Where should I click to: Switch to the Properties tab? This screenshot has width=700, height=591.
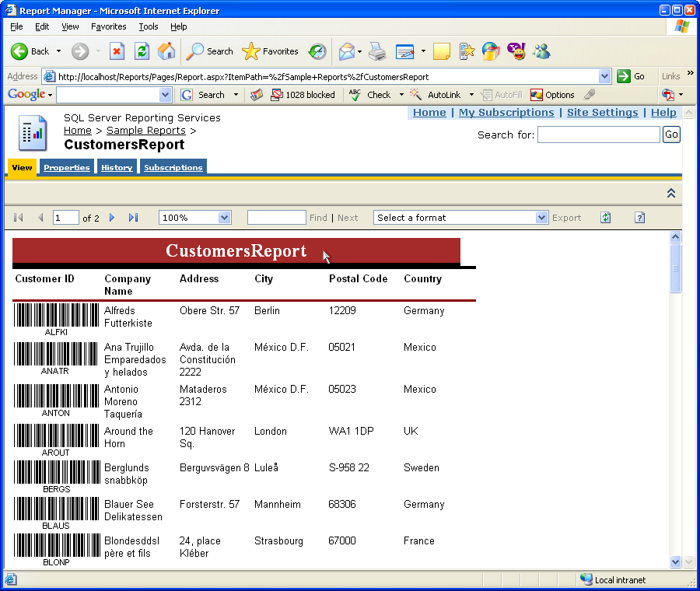coord(66,167)
